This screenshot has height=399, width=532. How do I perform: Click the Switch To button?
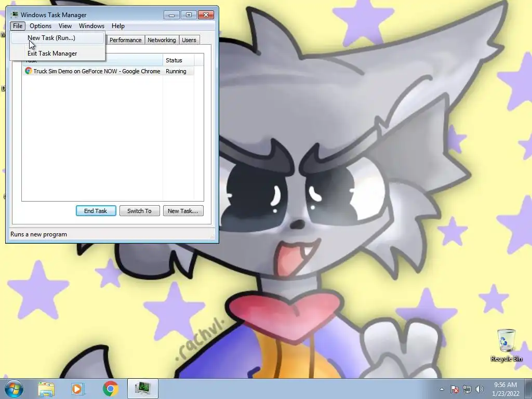point(139,211)
